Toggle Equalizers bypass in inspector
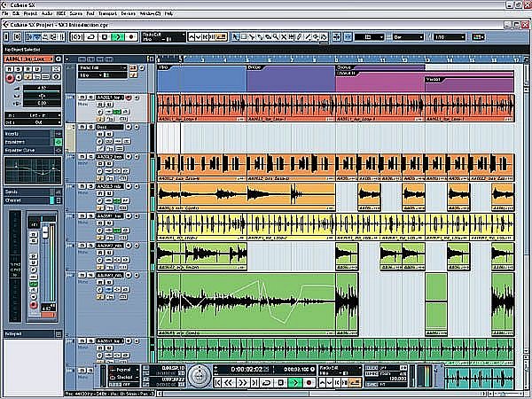Screen dimensions: 532x399 tap(58, 142)
